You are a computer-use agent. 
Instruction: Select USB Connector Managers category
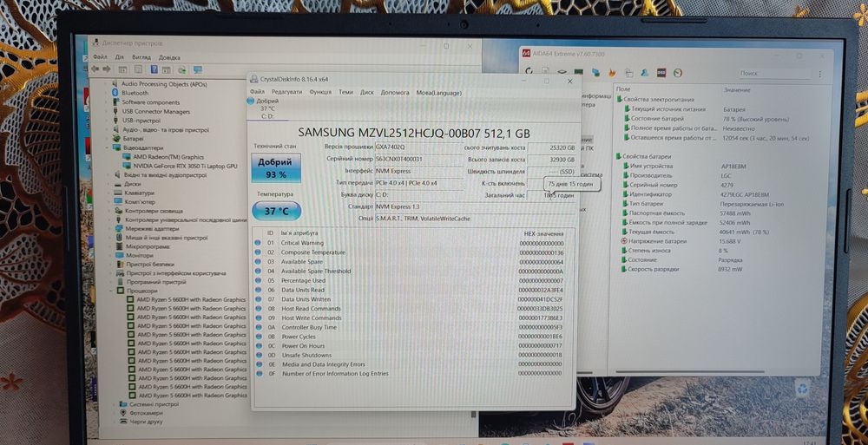tap(155, 112)
